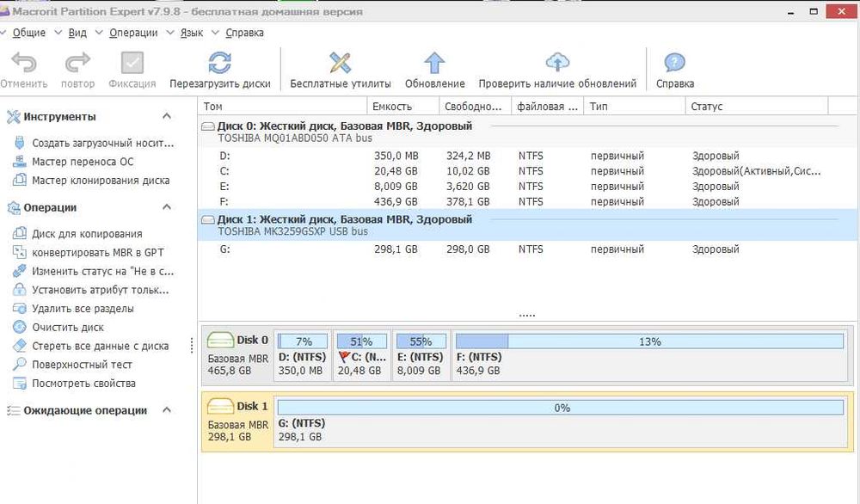This screenshot has height=504, width=860.
Task: Open the Справка menu in menu bar
Action: tap(244, 33)
